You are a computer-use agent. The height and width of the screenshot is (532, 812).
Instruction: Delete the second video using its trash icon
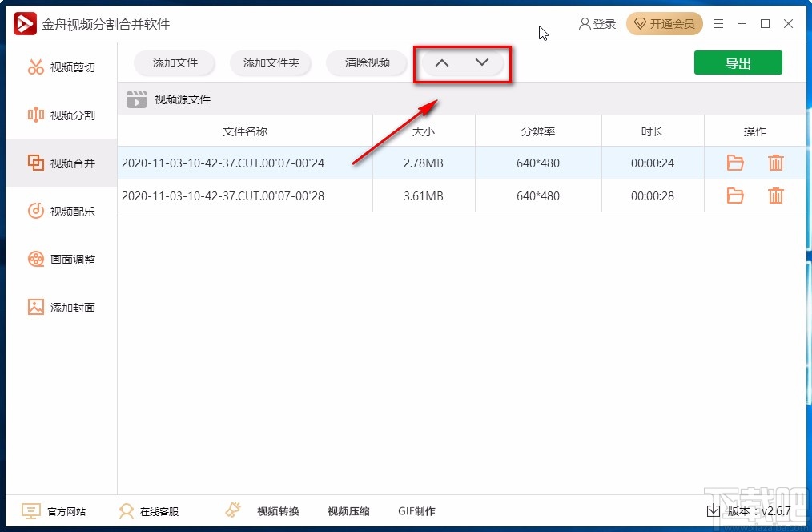[x=775, y=195]
